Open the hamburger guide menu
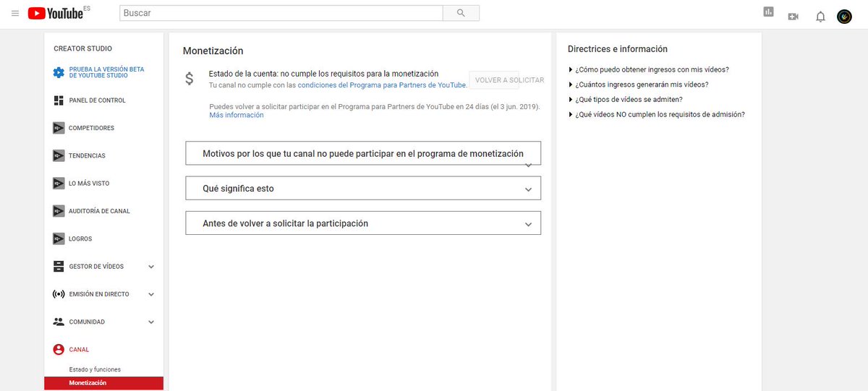This screenshot has width=868, height=391. click(15, 14)
